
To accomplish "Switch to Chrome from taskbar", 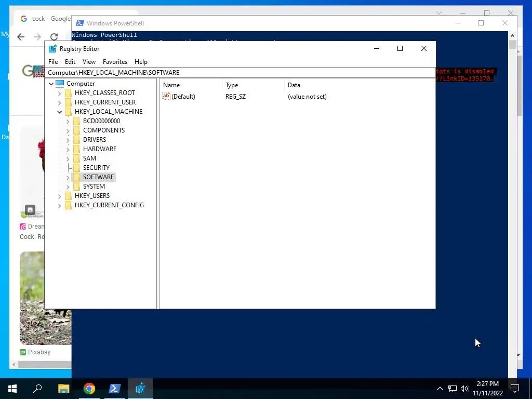I will (89, 389).
